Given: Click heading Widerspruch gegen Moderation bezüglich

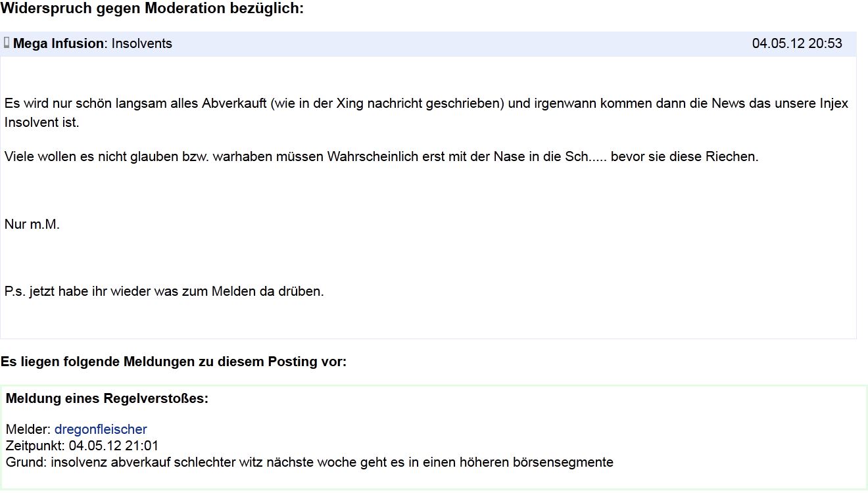Looking at the screenshot, I should (x=152, y=9).
